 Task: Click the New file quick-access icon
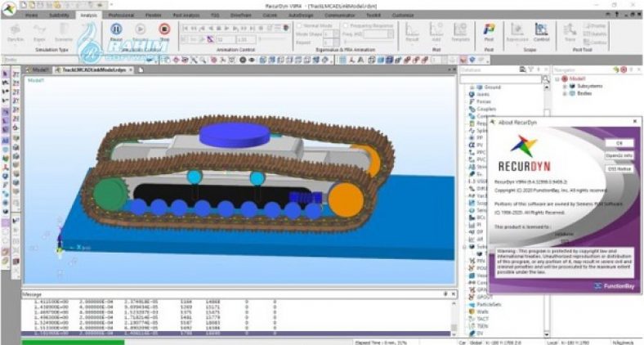click(x=25, y=6)
